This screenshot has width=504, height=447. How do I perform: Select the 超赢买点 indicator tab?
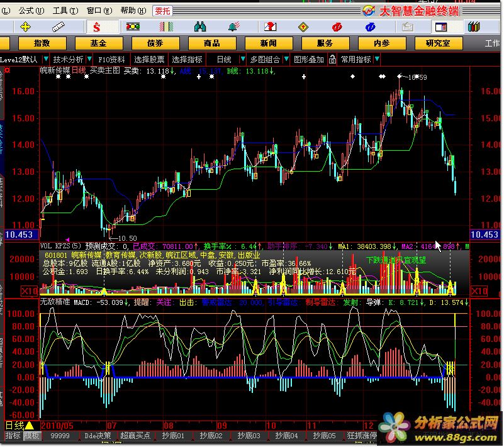(135, 436)
